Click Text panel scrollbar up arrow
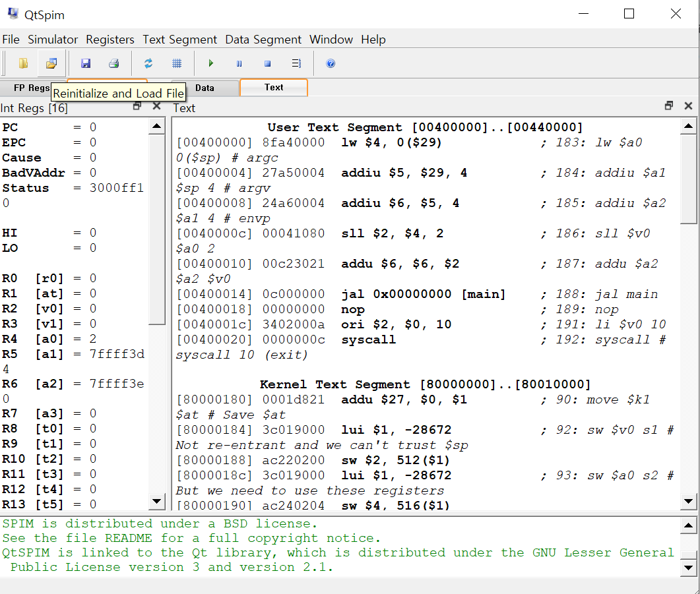 click(x=688, y=126)
